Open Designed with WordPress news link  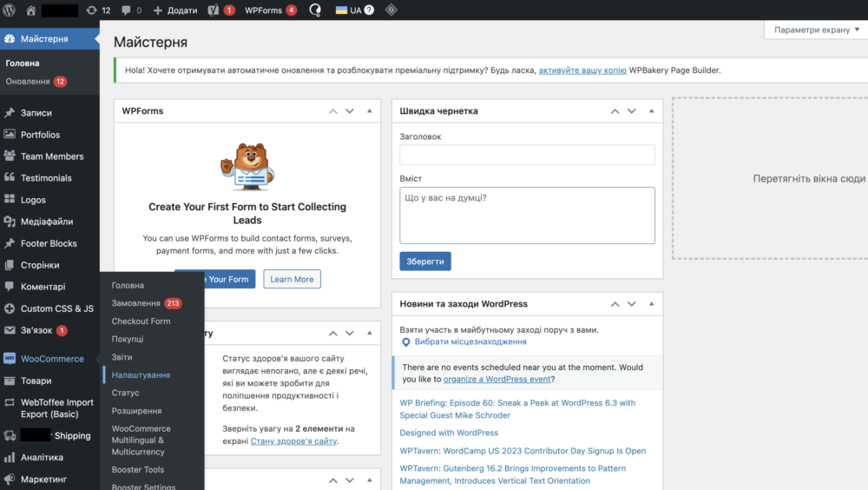coord(449,433)
